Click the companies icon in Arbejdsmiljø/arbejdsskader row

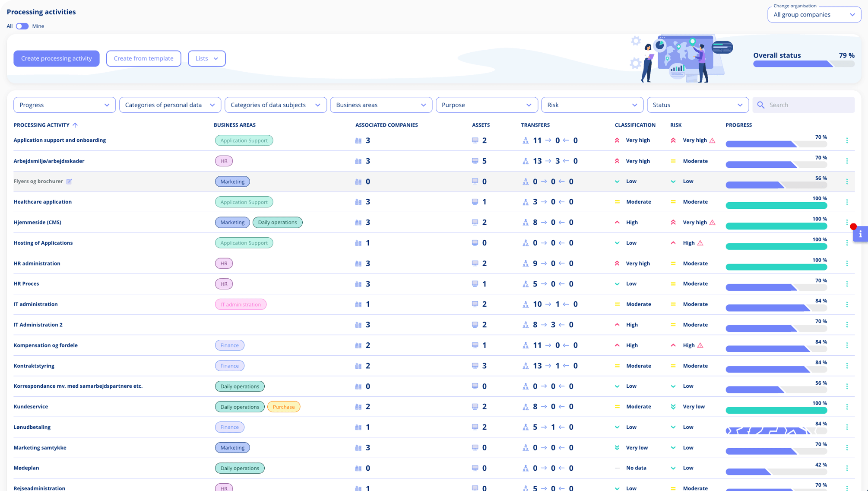(x=358, y=161)
